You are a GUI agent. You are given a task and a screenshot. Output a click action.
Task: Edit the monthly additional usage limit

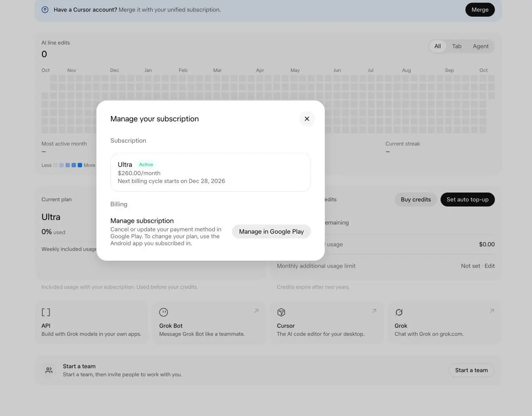point(490,266)
